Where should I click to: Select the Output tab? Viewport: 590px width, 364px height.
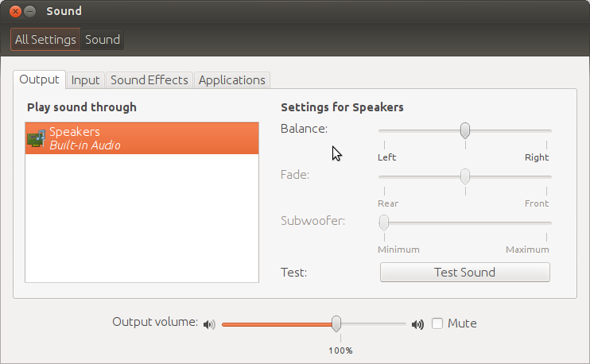click(40, 79)
